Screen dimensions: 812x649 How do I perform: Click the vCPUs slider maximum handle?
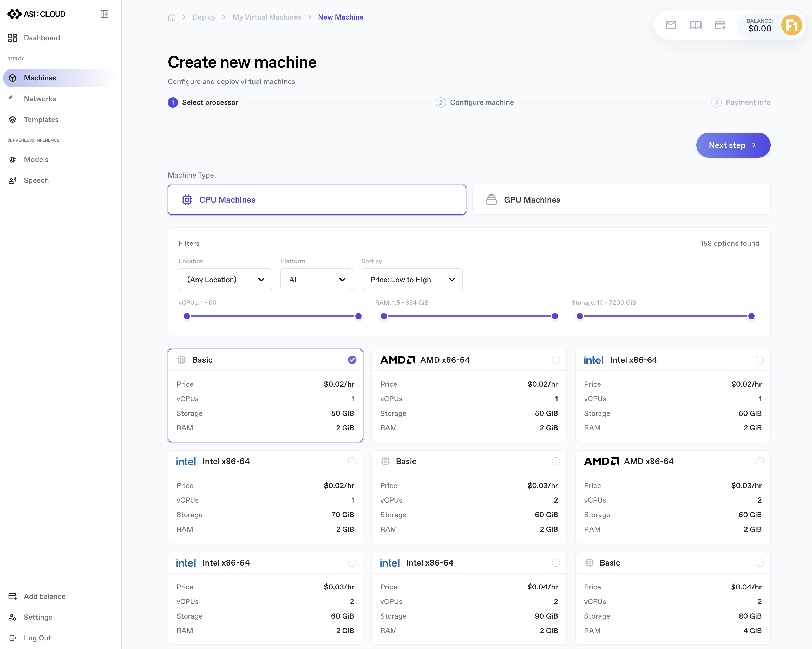(x=358, y=316)
